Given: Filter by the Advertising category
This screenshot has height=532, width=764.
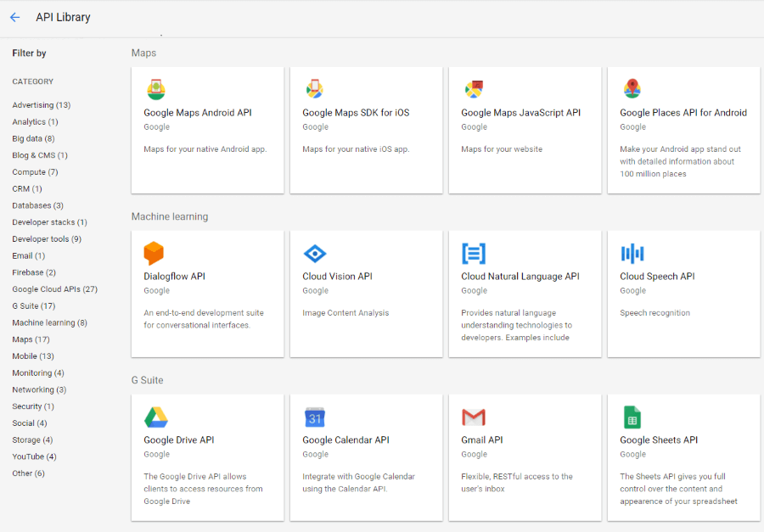Looking at the screenshot, I should click(x=41, y=104).
